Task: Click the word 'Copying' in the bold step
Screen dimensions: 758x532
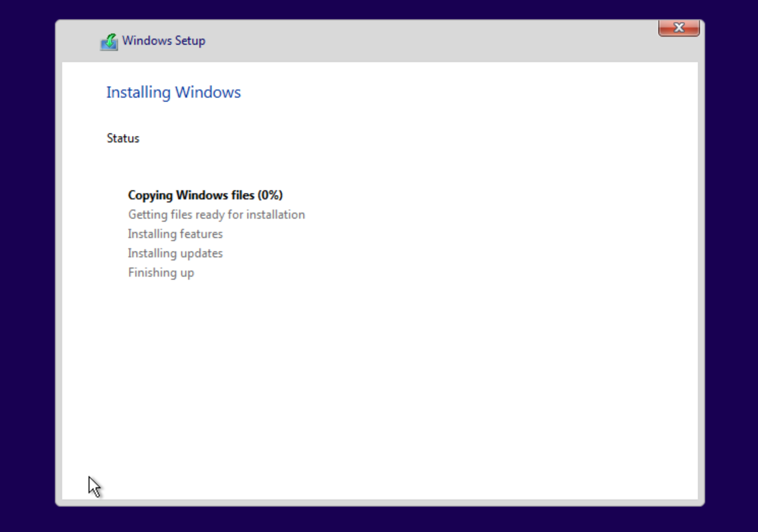Action: click(150, 195)
